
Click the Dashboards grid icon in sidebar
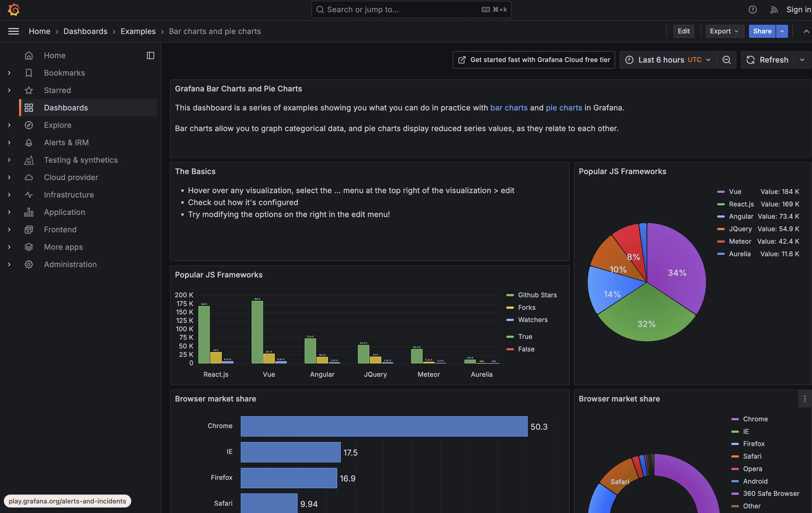[29, 108]
